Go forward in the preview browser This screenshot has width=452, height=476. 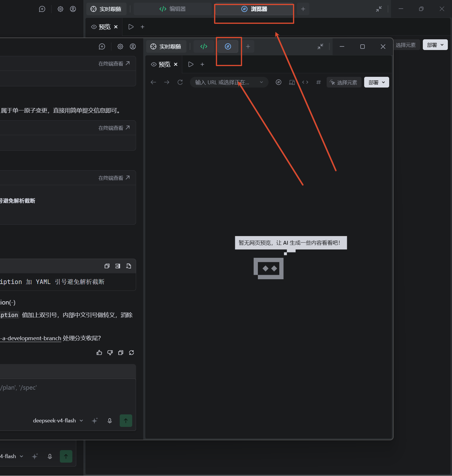167,82
